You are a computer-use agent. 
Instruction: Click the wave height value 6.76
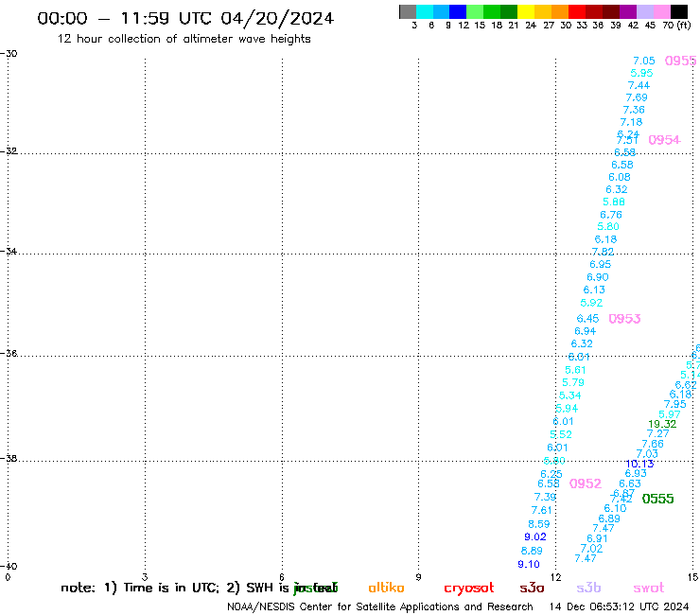coord(611,215)
